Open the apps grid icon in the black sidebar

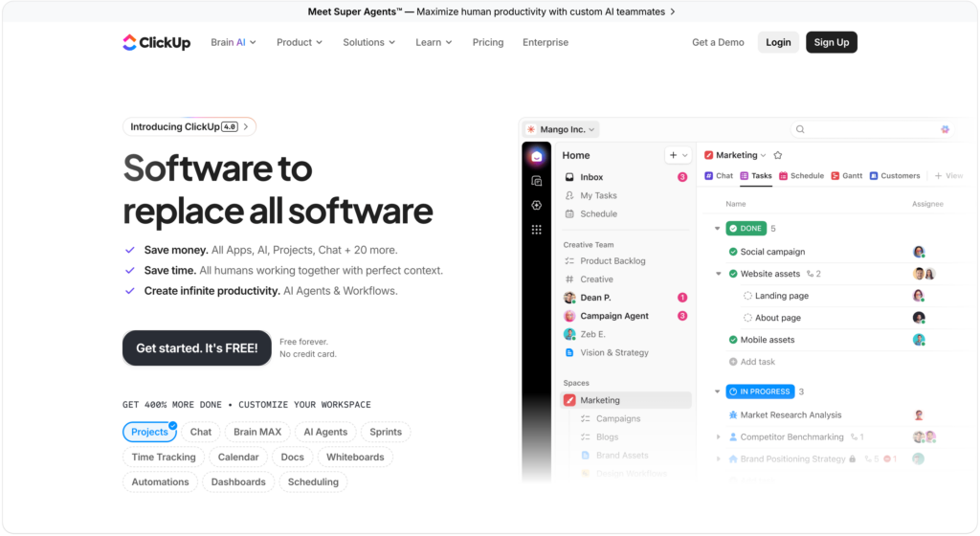pos(536,230)
